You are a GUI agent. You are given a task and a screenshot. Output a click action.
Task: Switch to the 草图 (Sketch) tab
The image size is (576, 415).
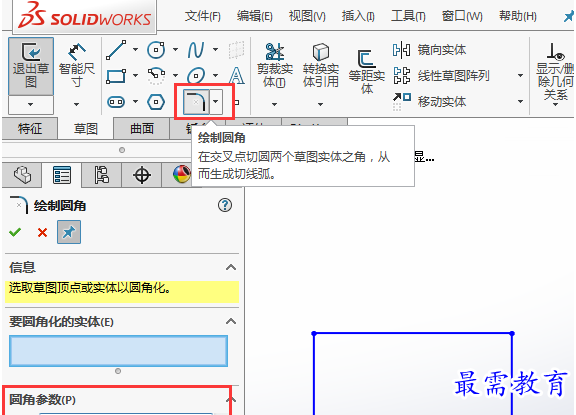point(86,129)
